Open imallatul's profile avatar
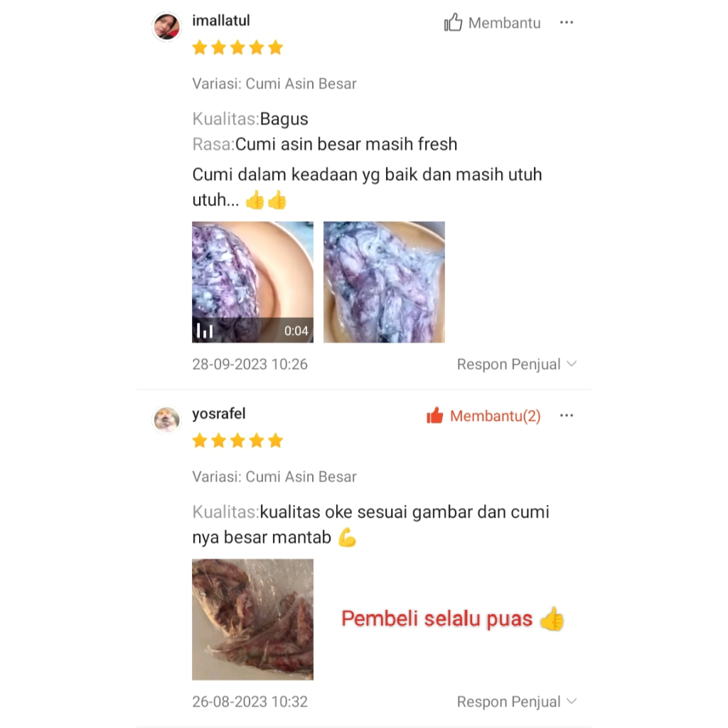Screen dimensions: 728x728 tap(166, 26)
